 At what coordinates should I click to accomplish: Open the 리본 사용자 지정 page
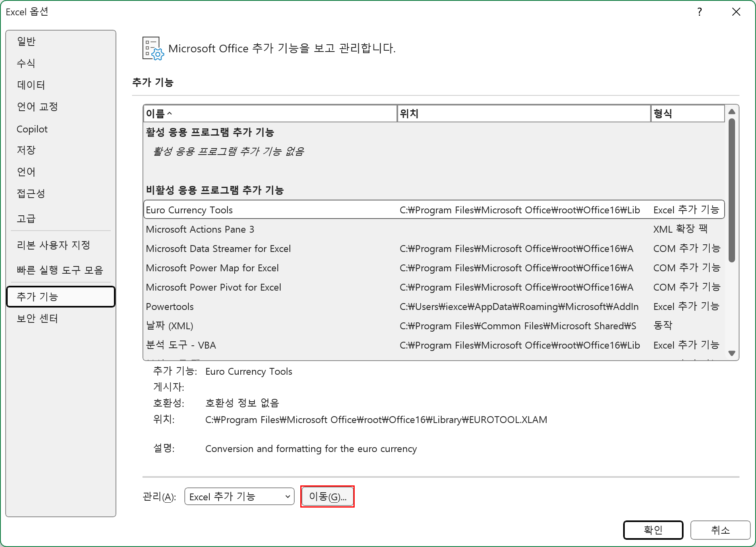[x=54, y=244]
